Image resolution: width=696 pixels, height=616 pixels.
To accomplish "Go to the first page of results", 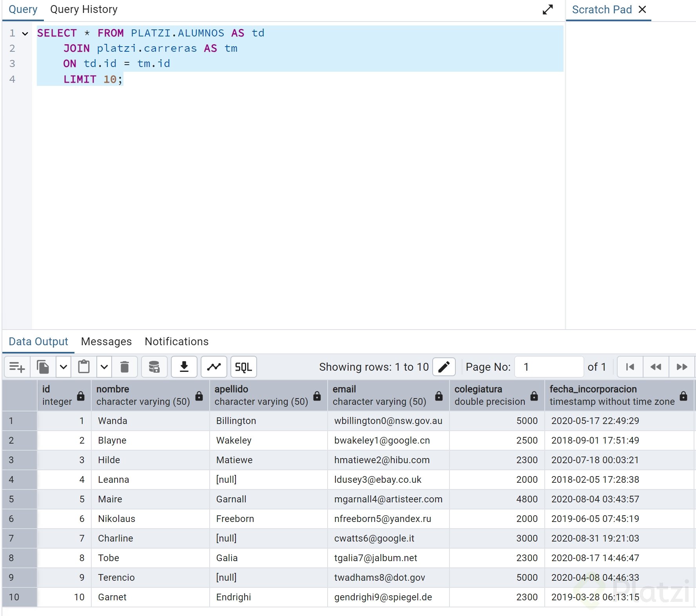I will [630, 367].
